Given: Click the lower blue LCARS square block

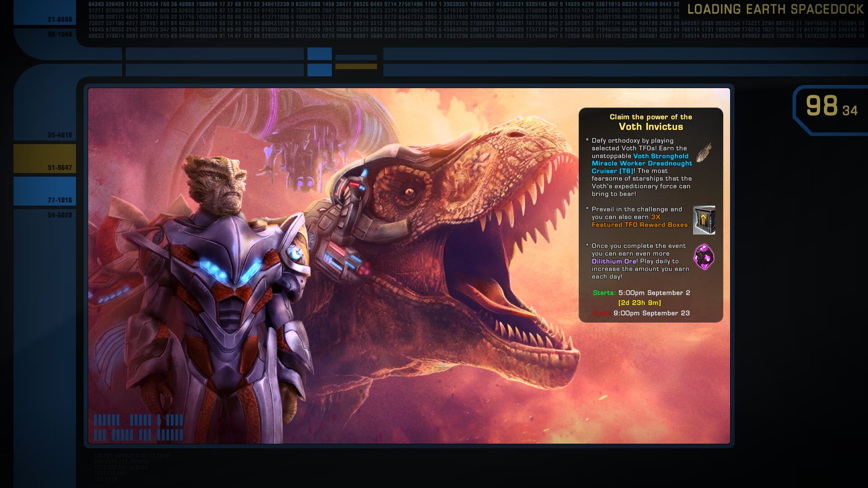Looking at the screenshot, I should [319, 70].
